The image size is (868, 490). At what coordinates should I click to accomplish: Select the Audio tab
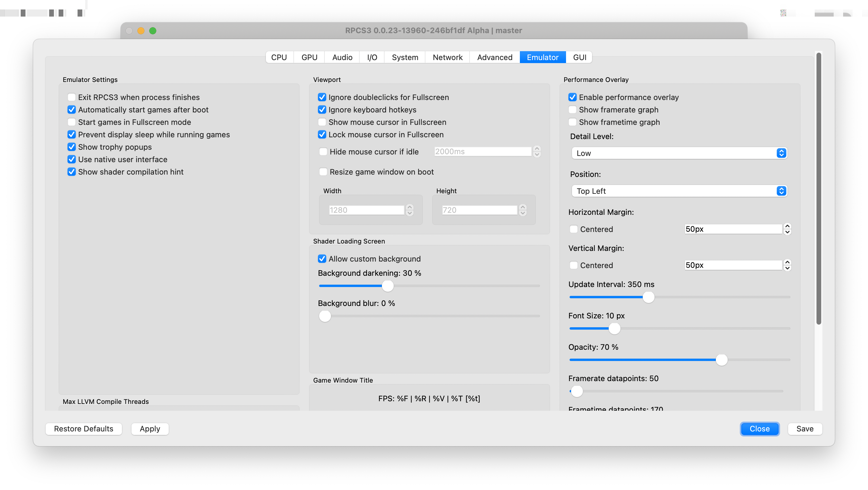[342, 57]
